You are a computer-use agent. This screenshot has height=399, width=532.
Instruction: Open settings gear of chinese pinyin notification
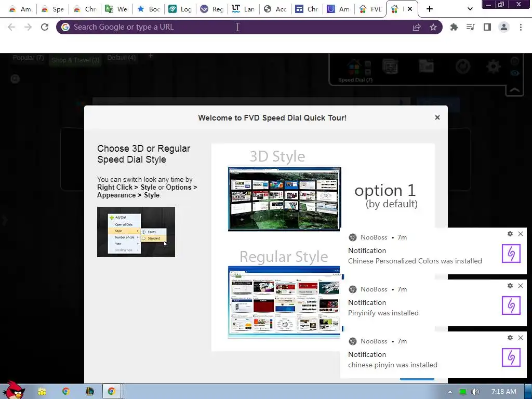[x=510, y=338]
